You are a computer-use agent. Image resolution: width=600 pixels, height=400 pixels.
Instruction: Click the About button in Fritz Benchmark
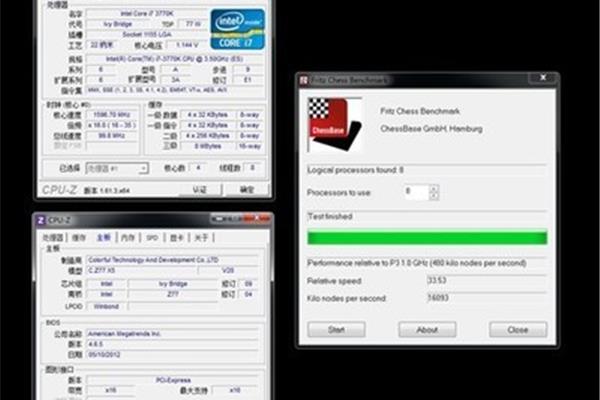[427, 330]
